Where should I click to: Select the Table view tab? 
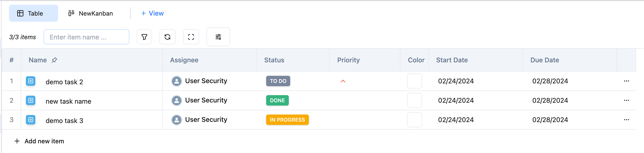(x=33, y=13)
